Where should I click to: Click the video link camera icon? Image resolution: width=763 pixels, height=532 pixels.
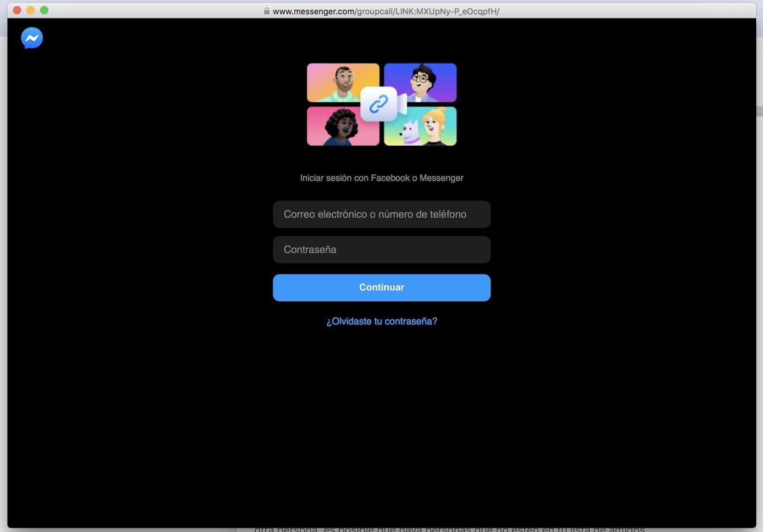click(383, 104)
